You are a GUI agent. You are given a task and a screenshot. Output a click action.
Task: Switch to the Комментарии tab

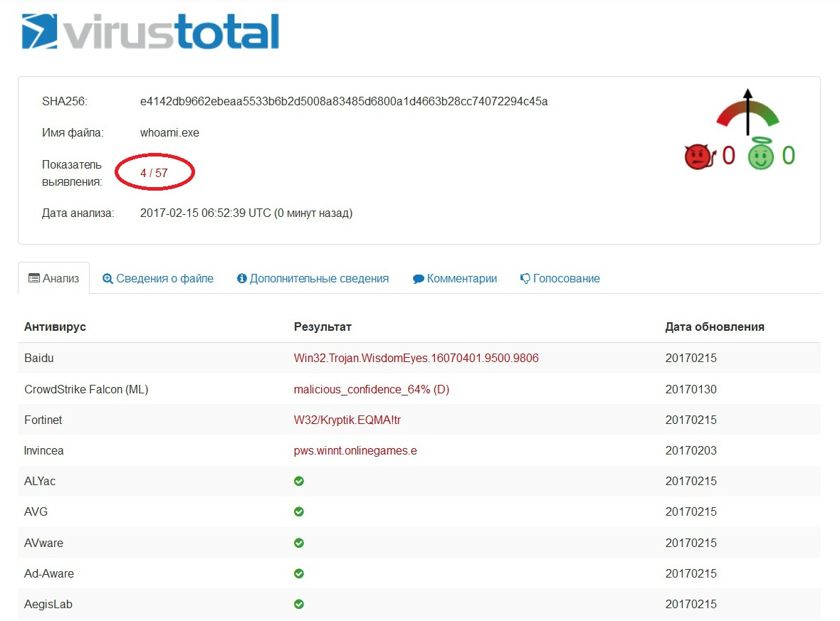(455, 278)
